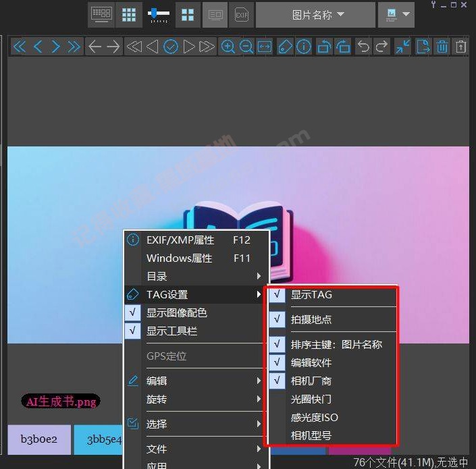Image resolution: width=476 pixels, height=469 pixels.
Task: Click the gray forward arrow
Action: pos(113,47)
